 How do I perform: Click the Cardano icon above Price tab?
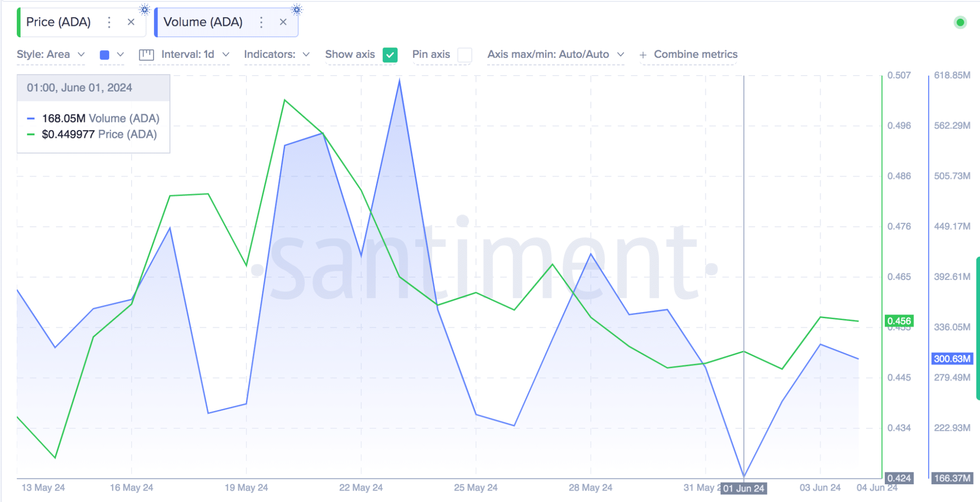[x=145, y=9]
